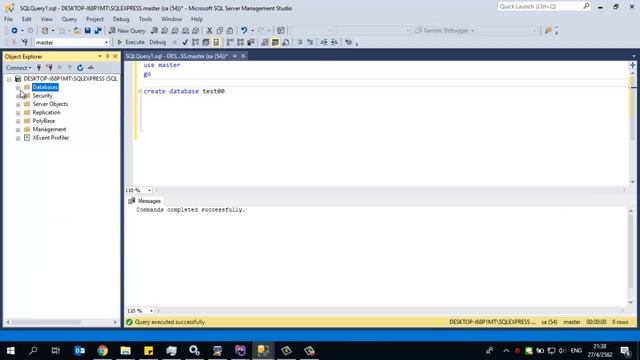Display Estimated Execution Plan icon

(x=196, y=42)
